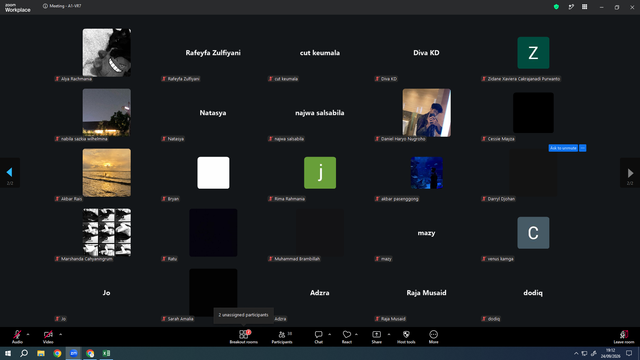640x360 pixels.
Task: Click Natasya name tile
Action: pos(213,113)
